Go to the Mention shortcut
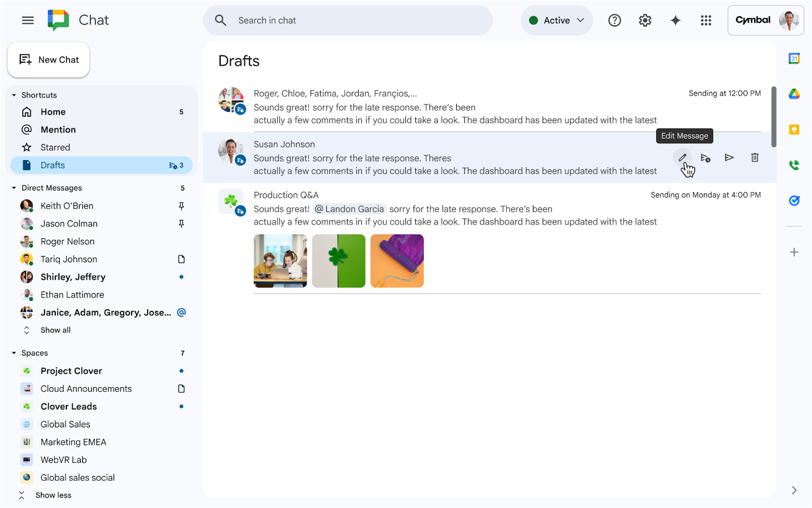The width and height of the screenshot is (812, 508). (57, 129)
